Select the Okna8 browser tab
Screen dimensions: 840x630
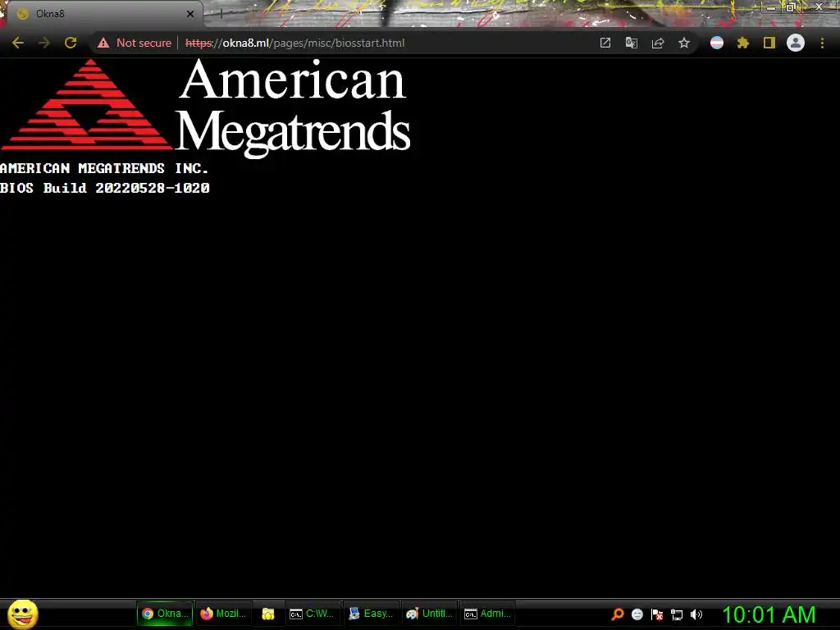pos(104,14)
